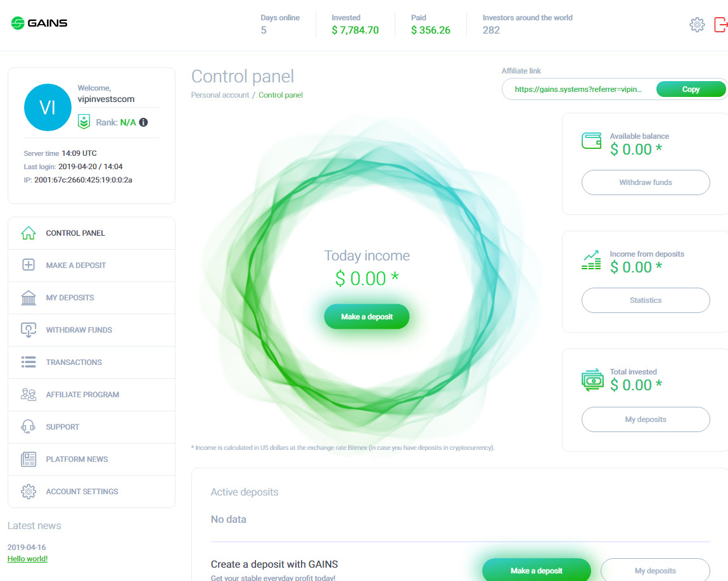This screenshot has width=728, height=581.
Task: Open Account Settings from sidebar
Action: click(x=82, y=492)
